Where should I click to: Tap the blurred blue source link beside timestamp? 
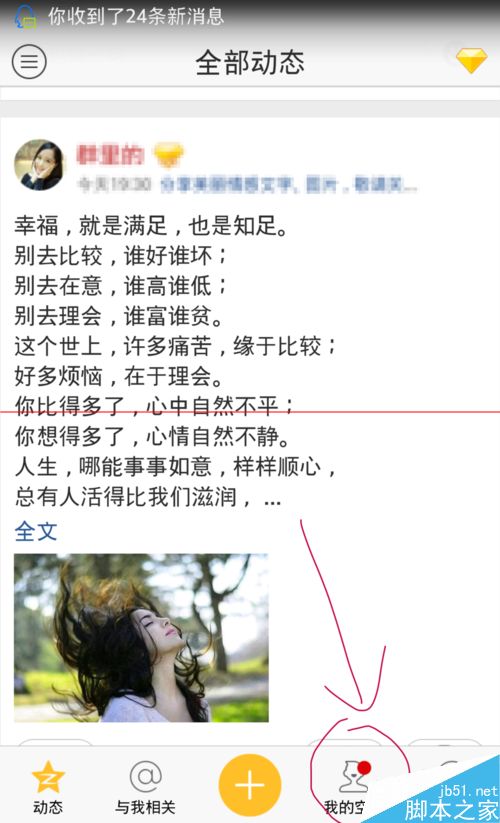point(289,185)
